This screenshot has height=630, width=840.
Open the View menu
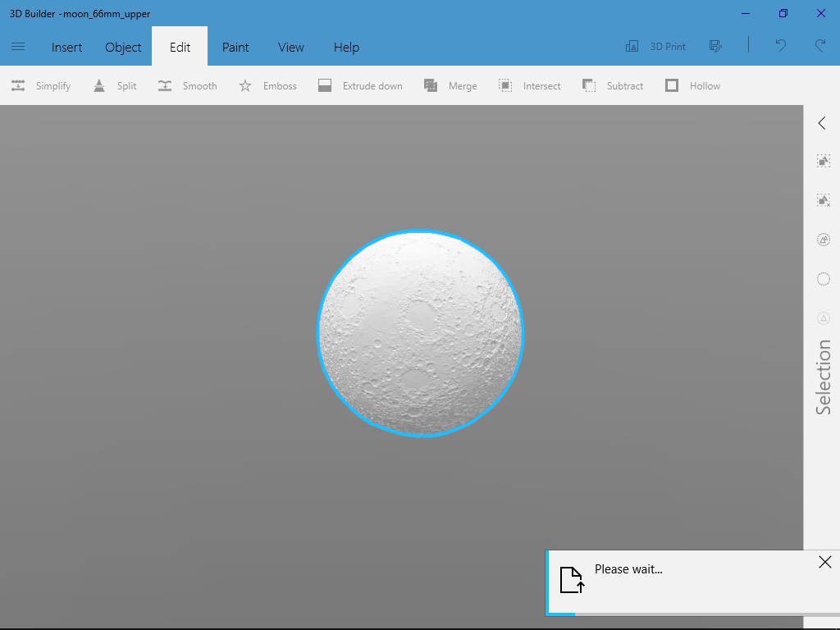290,47
